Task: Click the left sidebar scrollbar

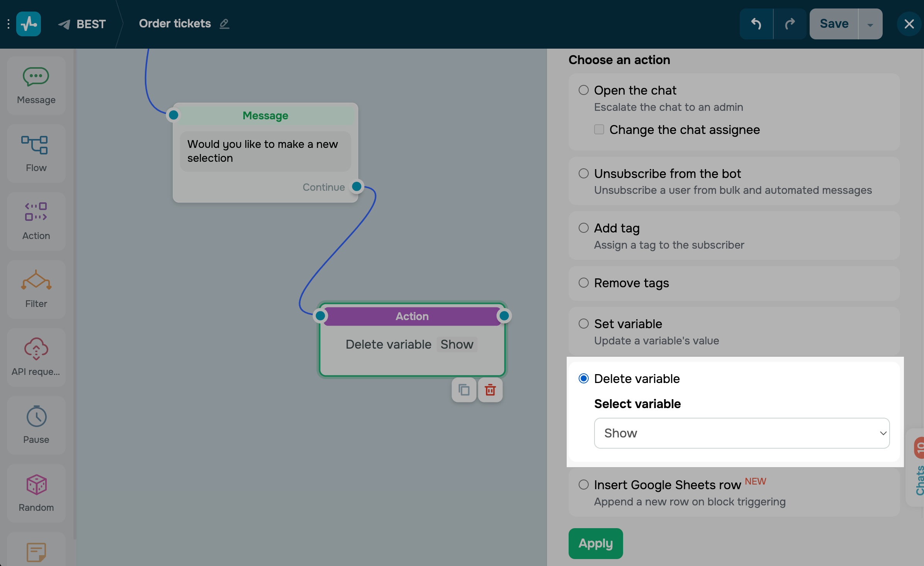Action: pyautogui.click(x=75, y=293)
